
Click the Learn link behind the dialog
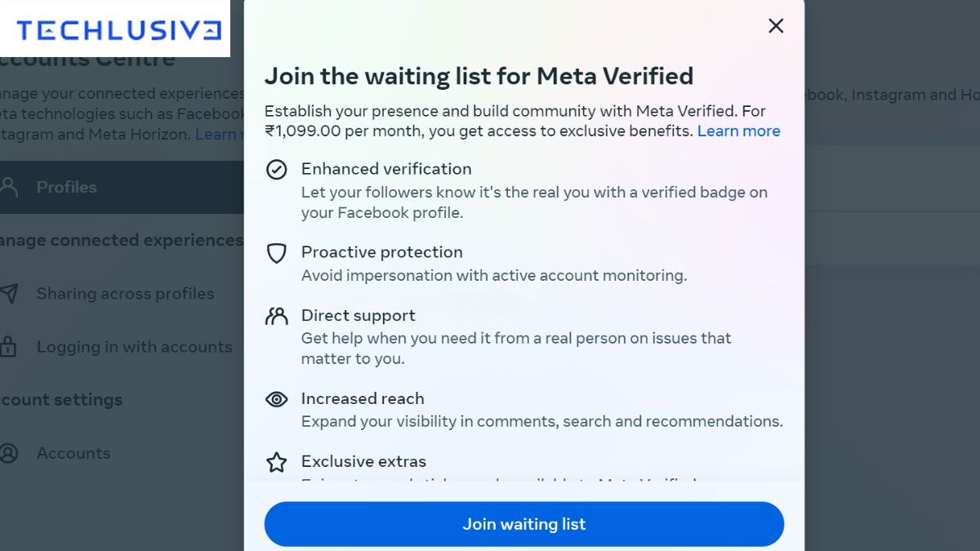(217, 135)
